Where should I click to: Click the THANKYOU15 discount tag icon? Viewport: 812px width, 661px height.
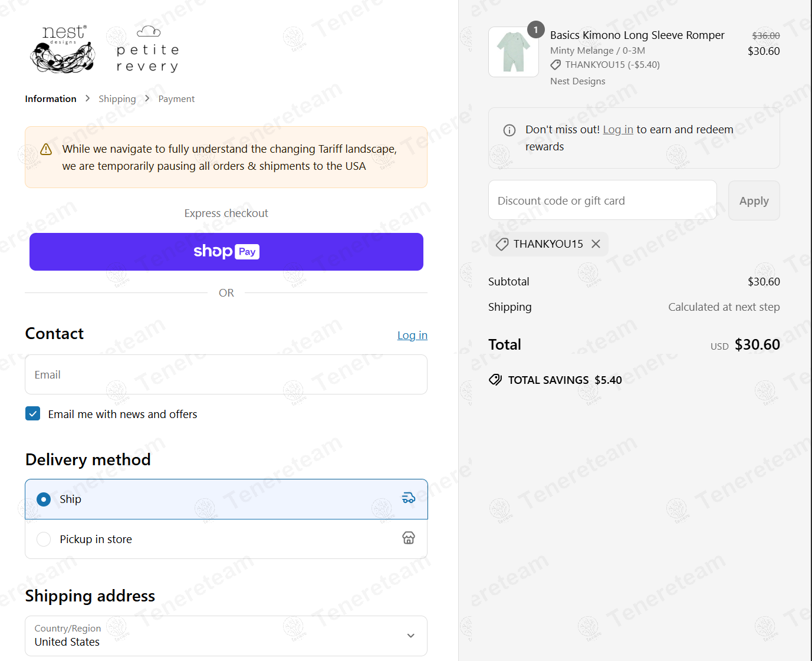coord(502,244)
